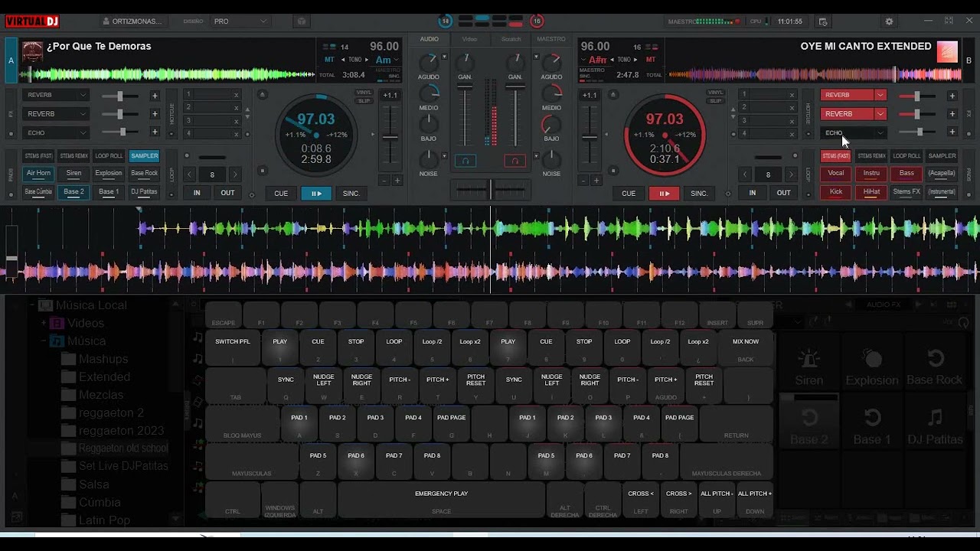980x551 pixels.
Task: Delete hotcue 1 on deck A
Action: 236,95
